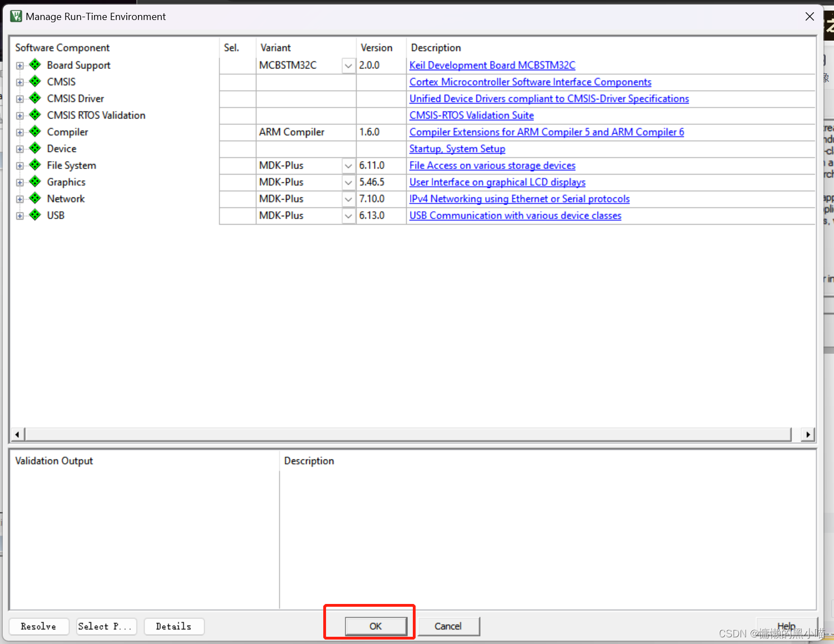Open Cortex Microcontroller Software Interface Components link
This screenshot has width=834, height=644.
coord(530,82)
